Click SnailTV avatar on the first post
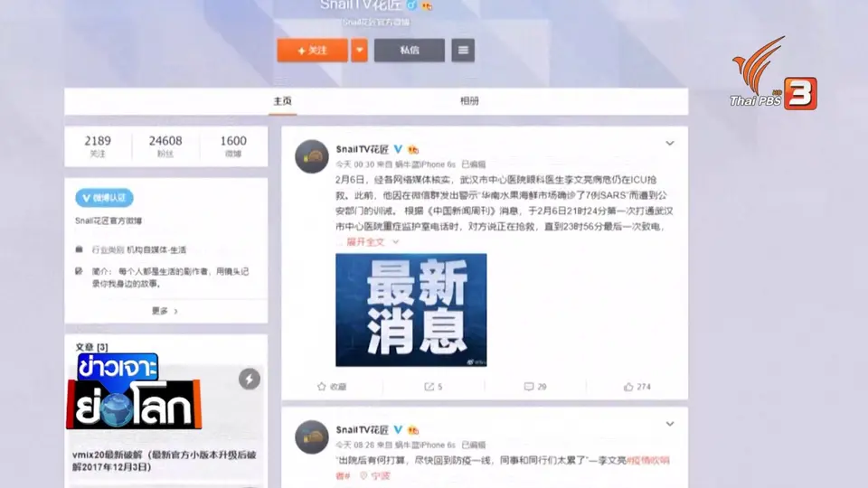The height and width of the screenshot is (488, 868). (x=312, y=156)
